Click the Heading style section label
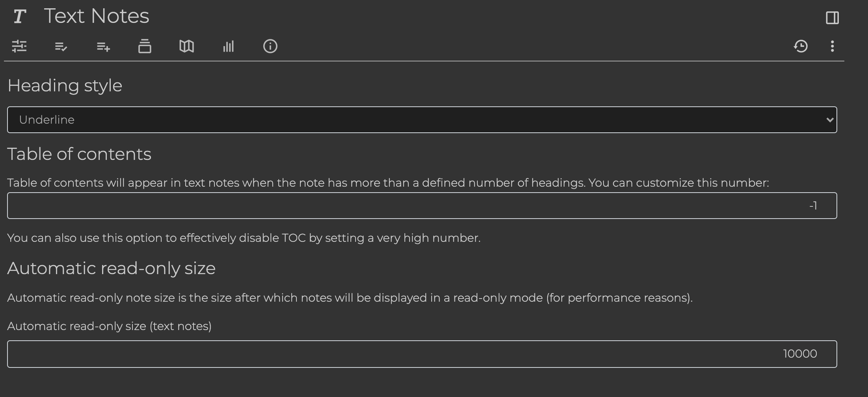Viewport: 868px width, 397px height. coord(65,85)
